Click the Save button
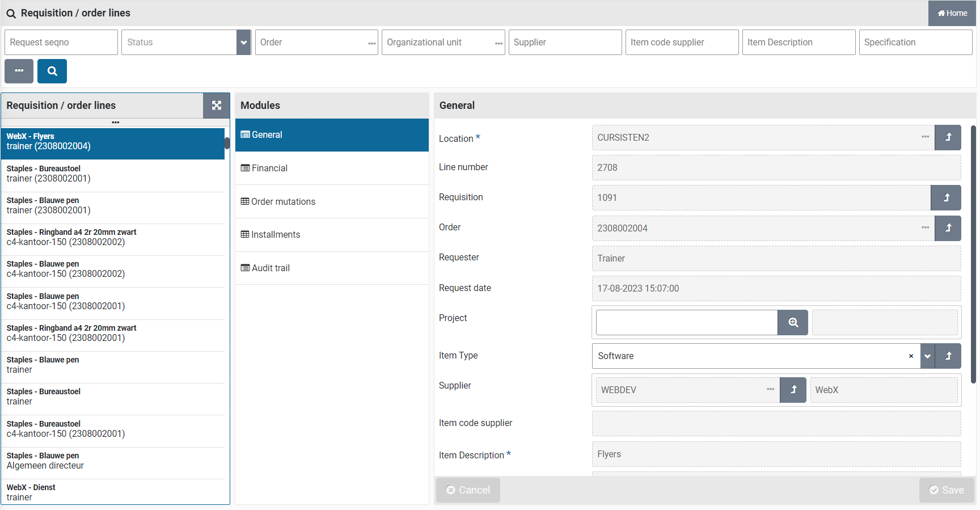 point(946,490)
